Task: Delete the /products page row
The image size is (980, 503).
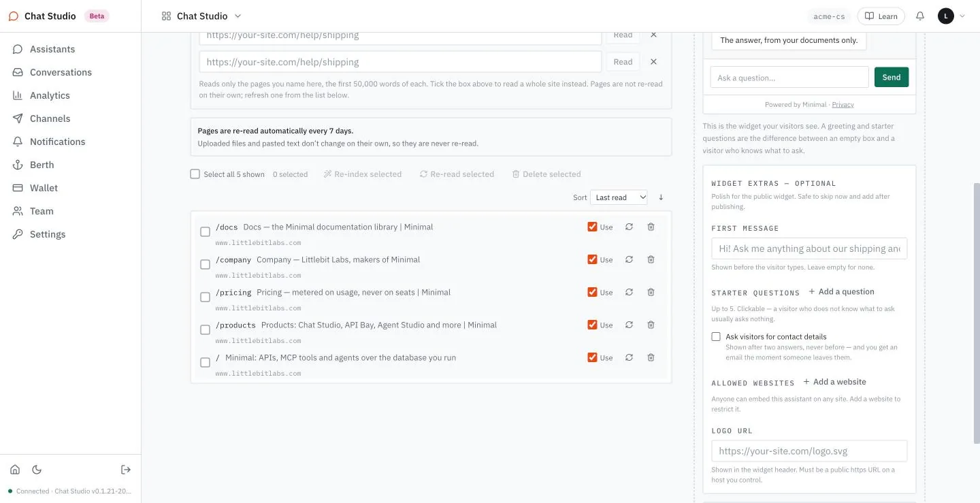Action: [x=651, y=325]
